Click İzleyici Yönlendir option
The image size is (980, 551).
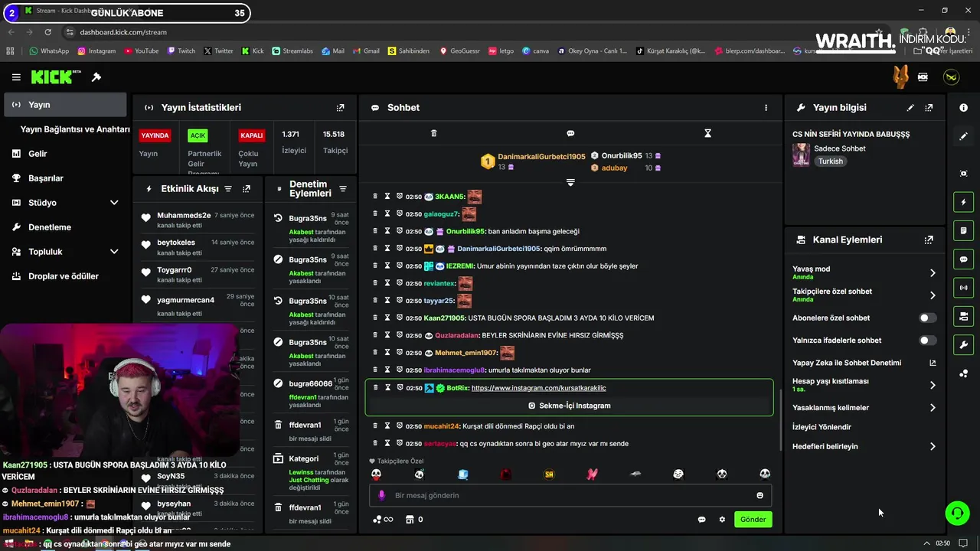pos(822,427)
